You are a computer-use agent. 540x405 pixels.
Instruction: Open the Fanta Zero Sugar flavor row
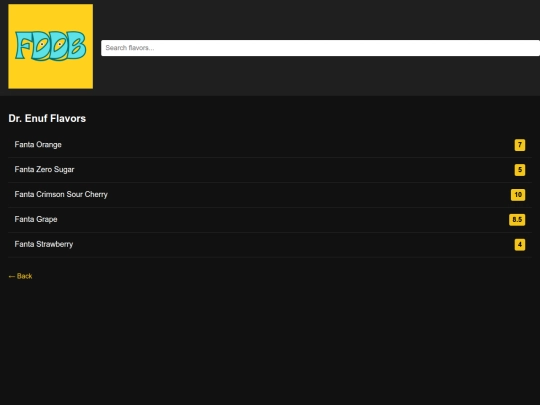(270, 170)
